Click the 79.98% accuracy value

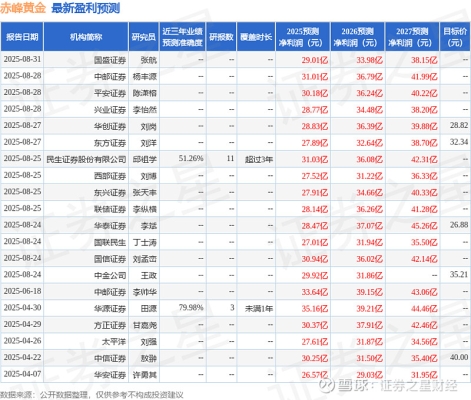click(191, 307)
